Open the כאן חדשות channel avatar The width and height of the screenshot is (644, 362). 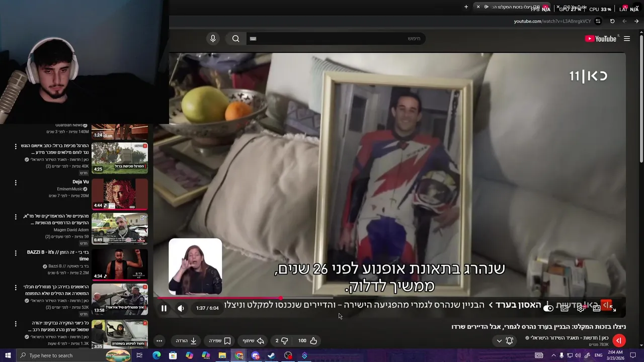tap(619, 340)
